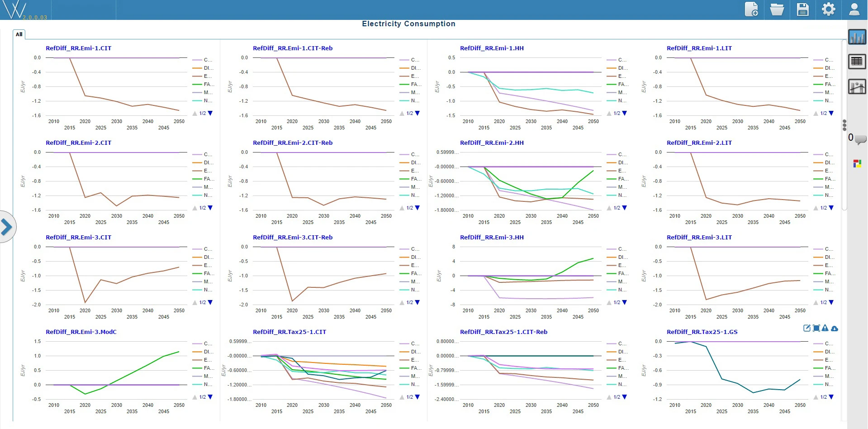Download the Tax25-1.GS chart data

click(835, 328)
